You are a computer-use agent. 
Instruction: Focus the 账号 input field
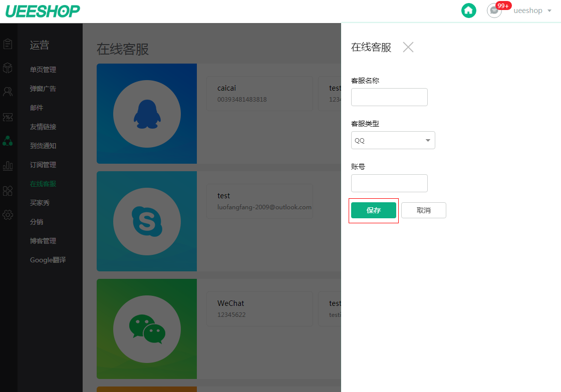coord(389,183)
